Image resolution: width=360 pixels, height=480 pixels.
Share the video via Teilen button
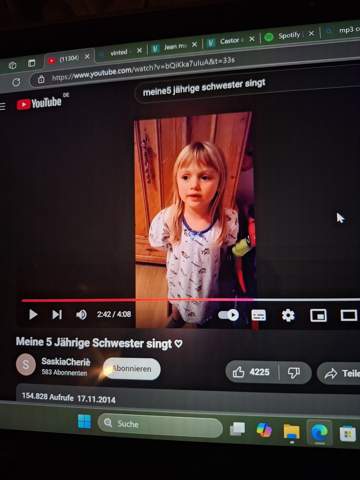[339, 374]
